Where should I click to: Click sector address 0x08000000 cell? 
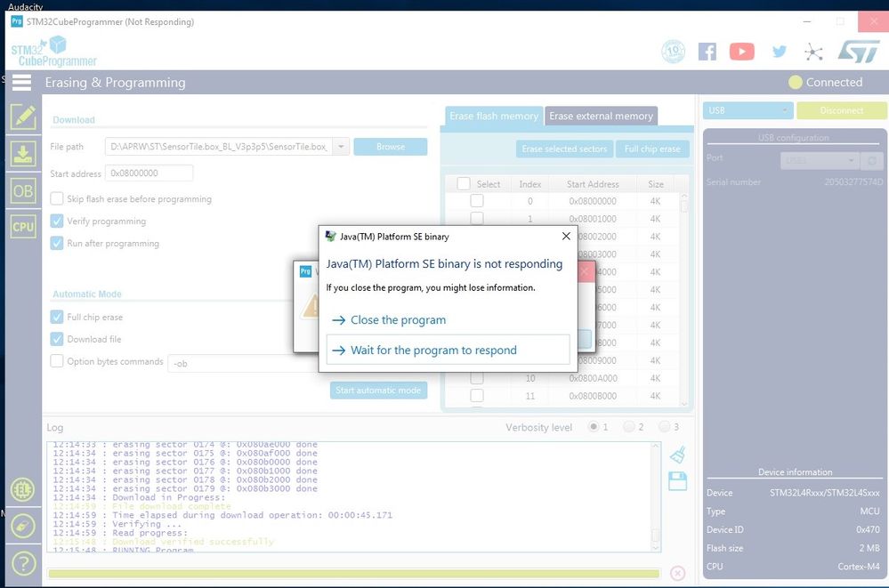(x=593, y=201)
